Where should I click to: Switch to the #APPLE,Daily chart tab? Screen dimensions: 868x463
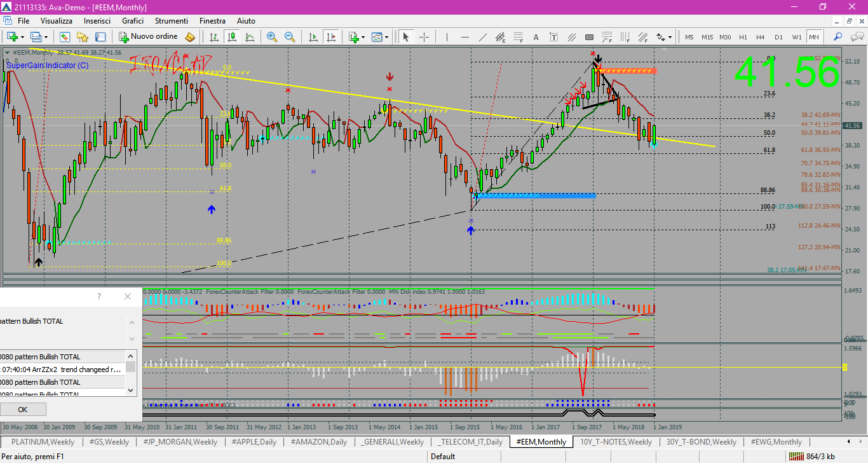254,441
